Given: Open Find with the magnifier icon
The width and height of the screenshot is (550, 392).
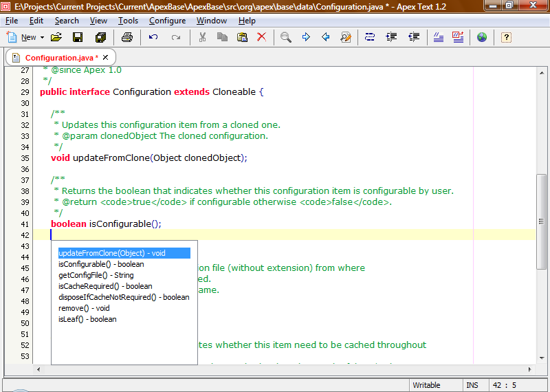Looking at the screenshot, I should (x=285, y=37).
